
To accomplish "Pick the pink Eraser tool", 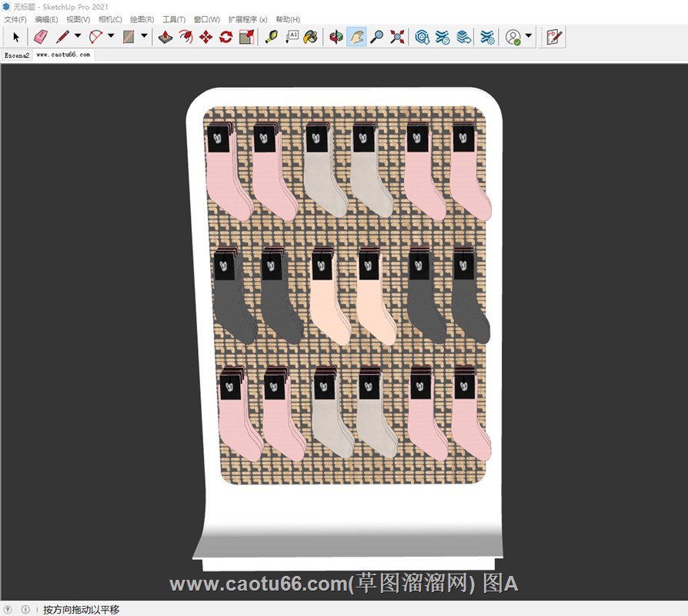I will pos(41,36).
